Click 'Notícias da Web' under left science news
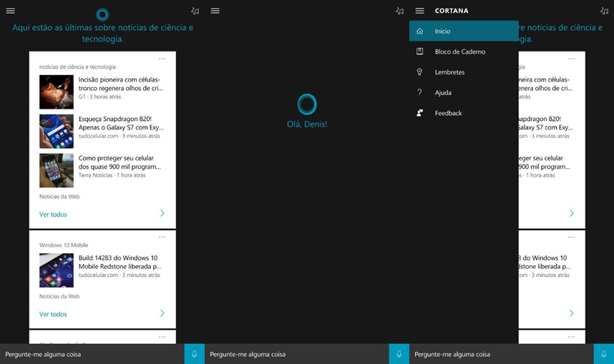Image resolution: width=614 pixels, height=364 pixels. 59,197
